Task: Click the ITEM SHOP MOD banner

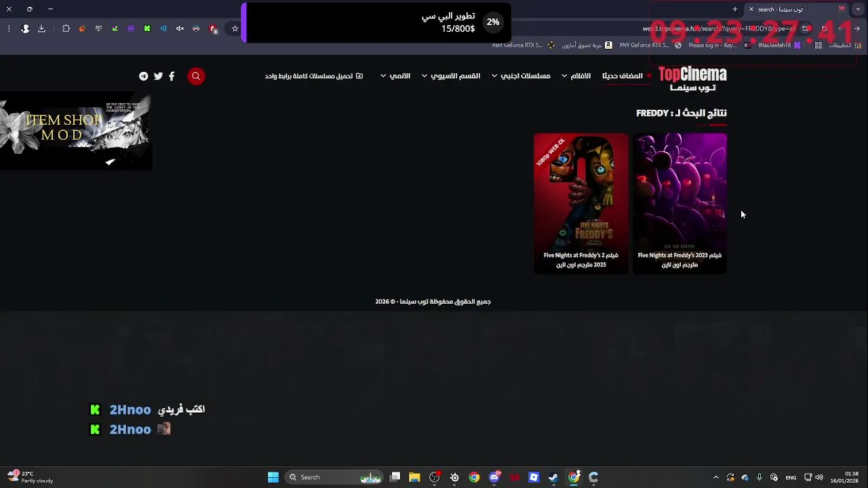Action: click(76, 131)
